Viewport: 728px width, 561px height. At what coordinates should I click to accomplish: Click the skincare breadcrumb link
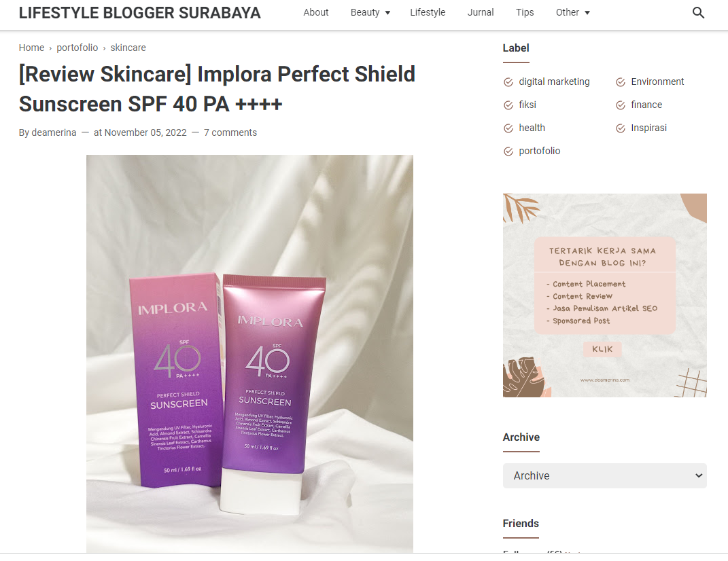click(x=128, y=48)
